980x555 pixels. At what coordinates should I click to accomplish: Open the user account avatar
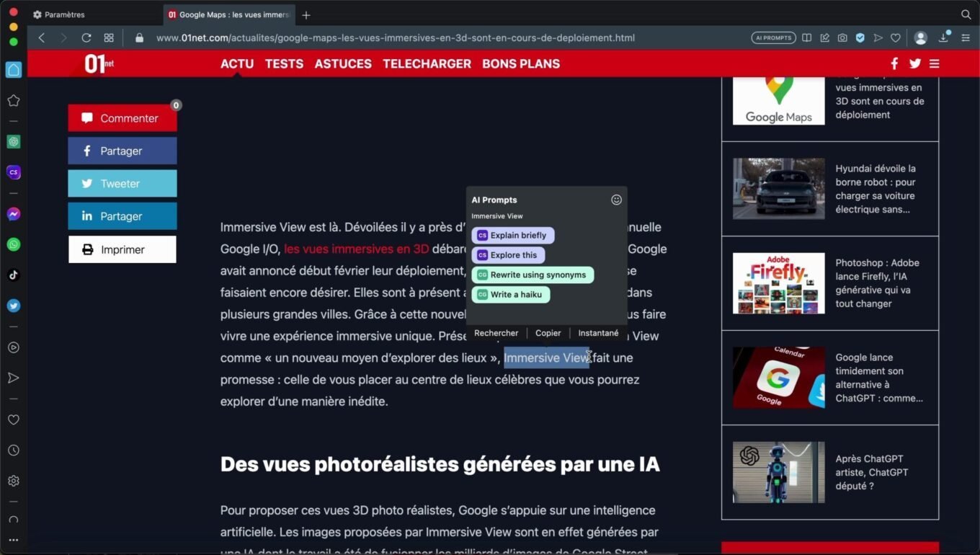tap(920, 37)
